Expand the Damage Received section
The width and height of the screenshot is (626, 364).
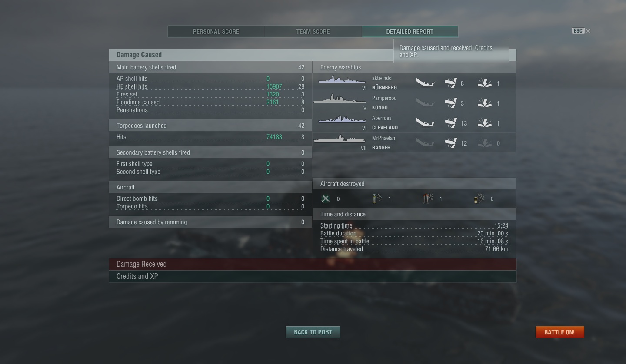pyautogui.click(x=313, y=264)
